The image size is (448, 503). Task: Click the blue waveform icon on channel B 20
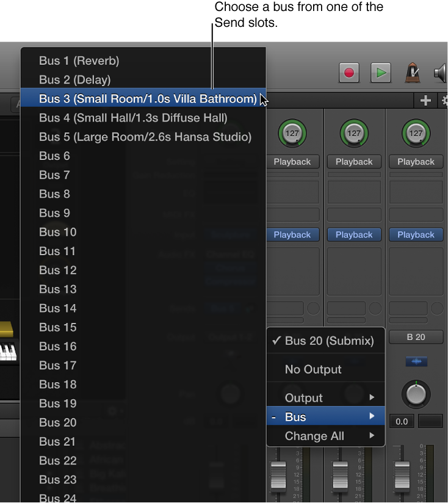[x=416, y=361]
